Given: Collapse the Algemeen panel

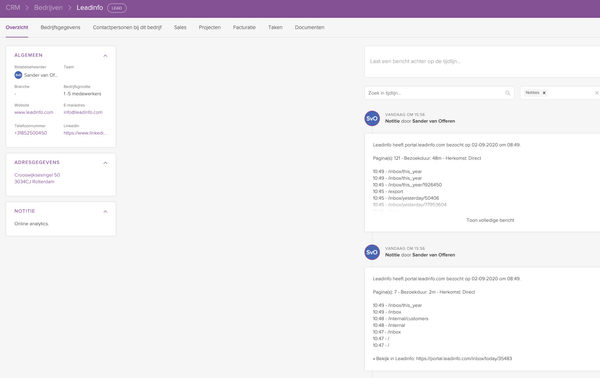Looking at the screenshot, I should (105, 56).
